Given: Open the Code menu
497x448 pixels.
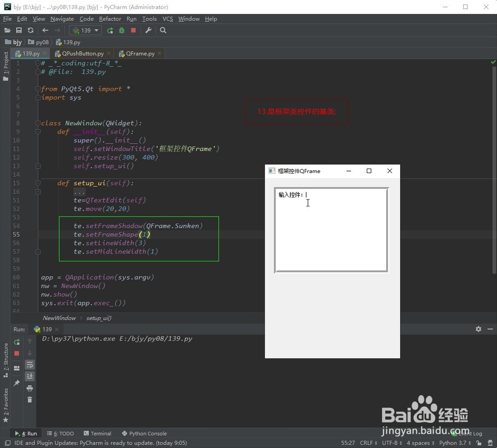Looking at the screenshot, I should (86, 19).
